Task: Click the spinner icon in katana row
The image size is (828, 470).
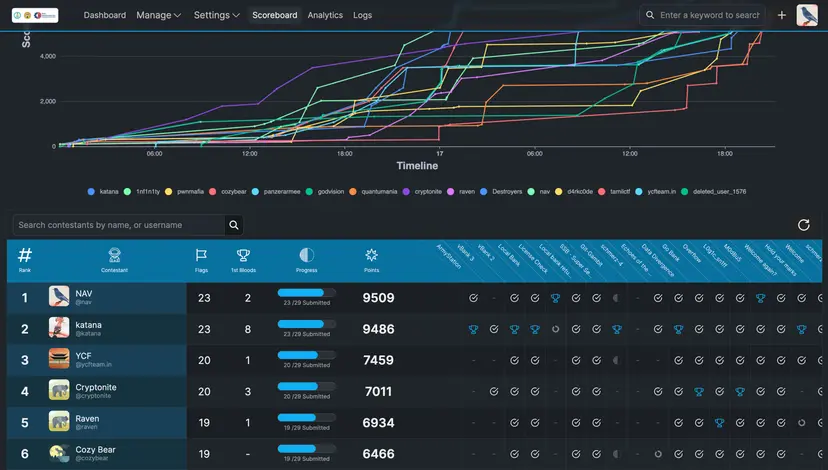Action: (x=556, y=329)
